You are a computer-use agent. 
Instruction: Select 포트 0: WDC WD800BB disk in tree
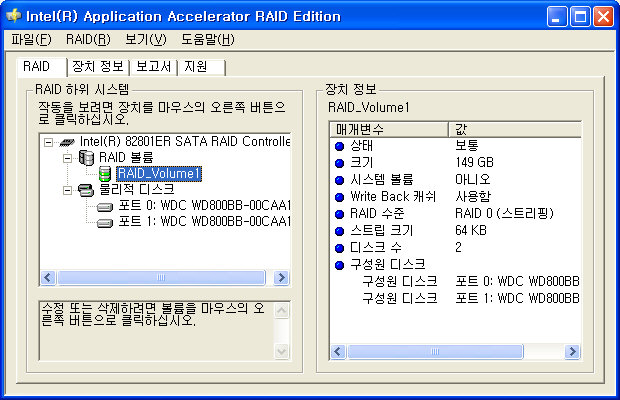[204, 206]
